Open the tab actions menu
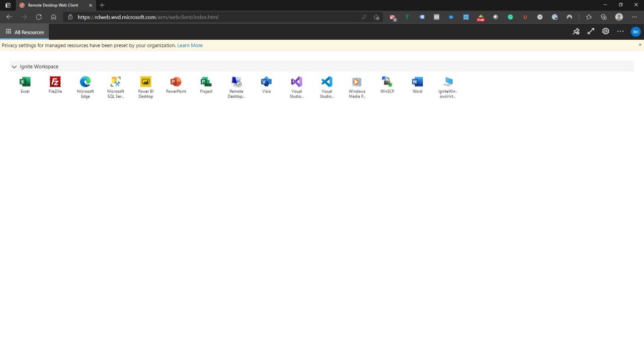Screen dimensions: 644x362 tap(8, 5)
